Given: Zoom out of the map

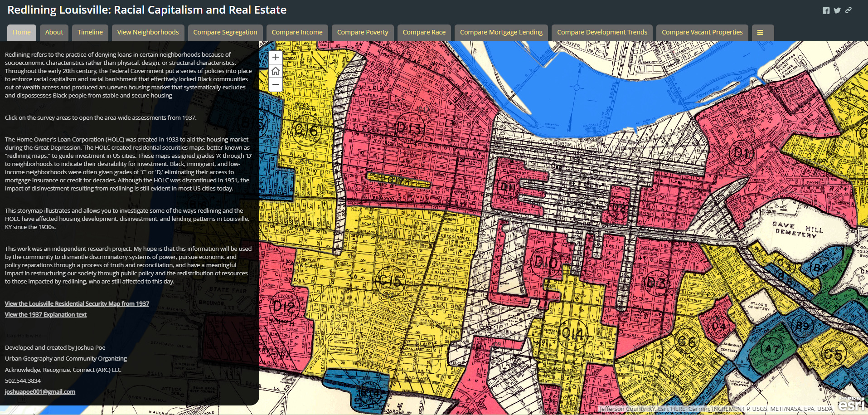Looking at the screenshot, I should [x=275, y=85].
